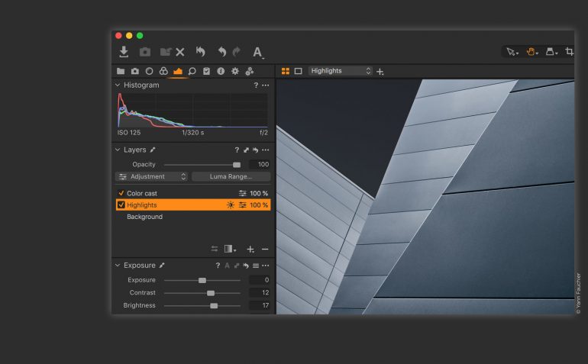Click the Reset adjustments icon in toolbar
The image size is (588, 364).
pyautogui.click(x=200, y=52)
